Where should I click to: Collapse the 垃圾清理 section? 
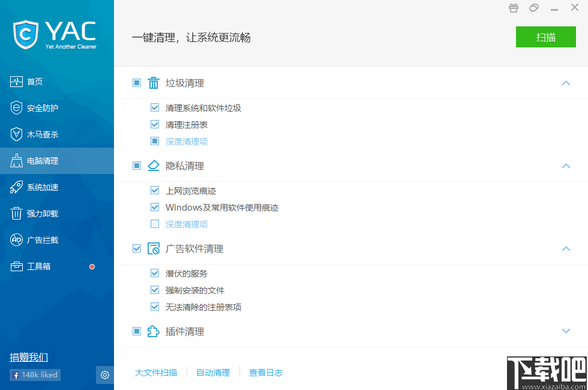point(566,83)
